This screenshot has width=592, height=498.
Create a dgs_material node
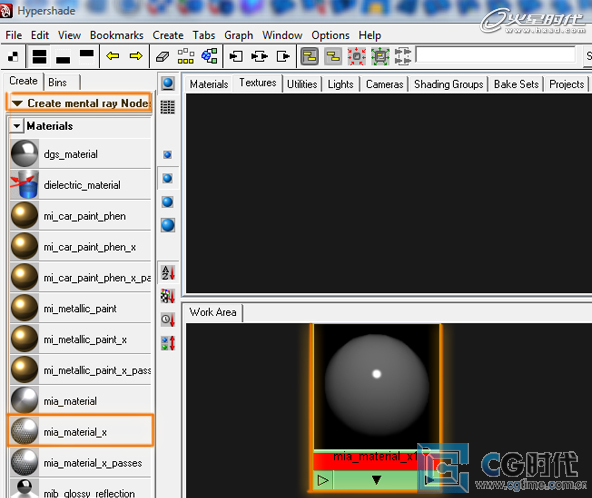[80, 154]
